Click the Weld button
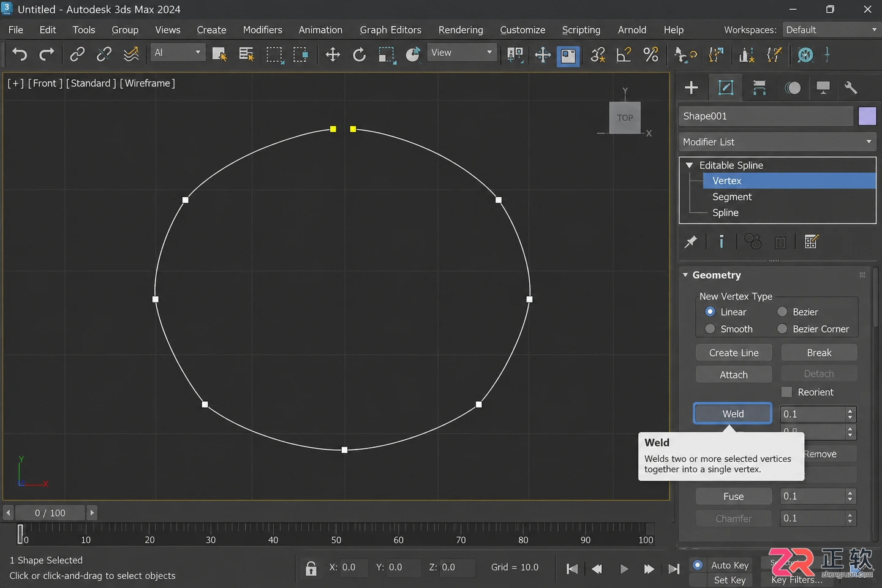The image size is (882, 588). pyautogui.click(x=733, y=414)
